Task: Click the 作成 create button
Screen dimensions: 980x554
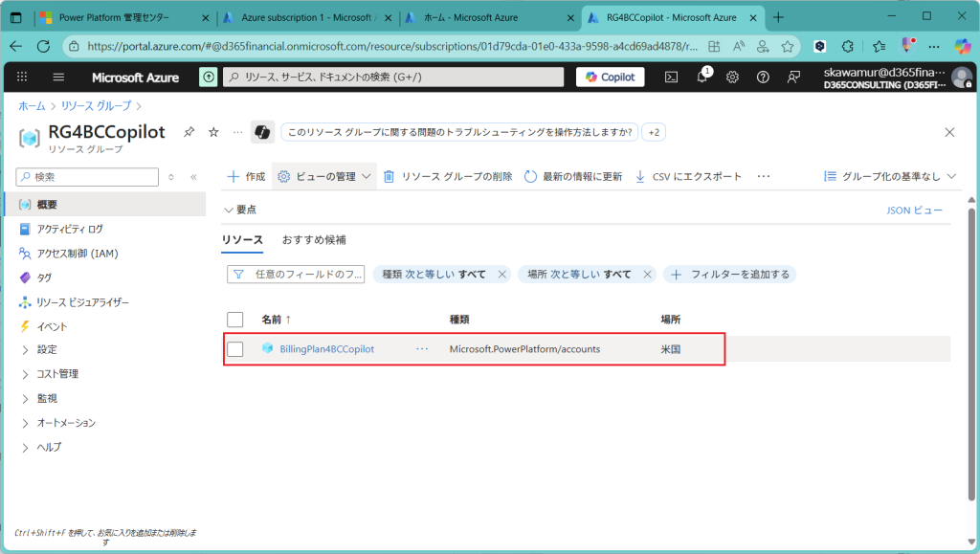Action: point(246,177)
